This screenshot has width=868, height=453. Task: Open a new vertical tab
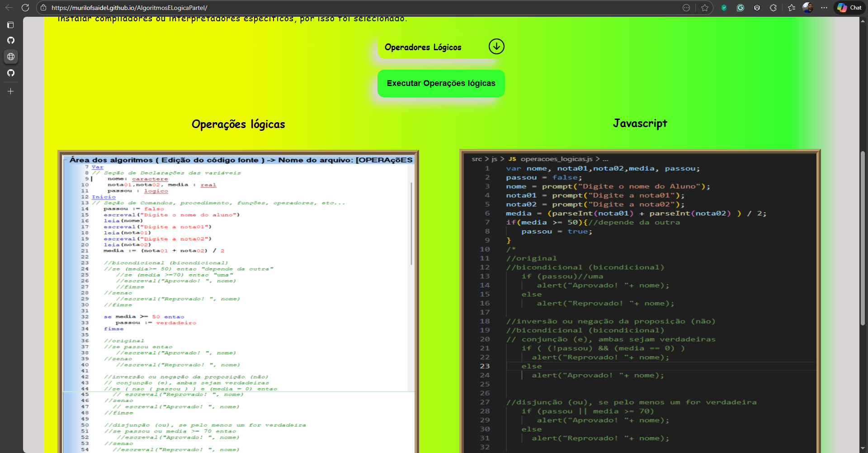11,91
